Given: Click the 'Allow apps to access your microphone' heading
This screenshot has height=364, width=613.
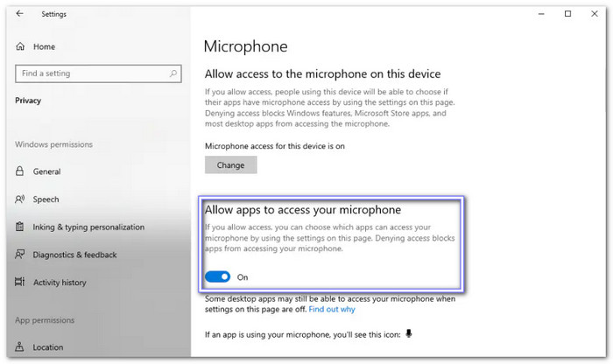Looking at the screenshot, I should click(x=303, y=210).
